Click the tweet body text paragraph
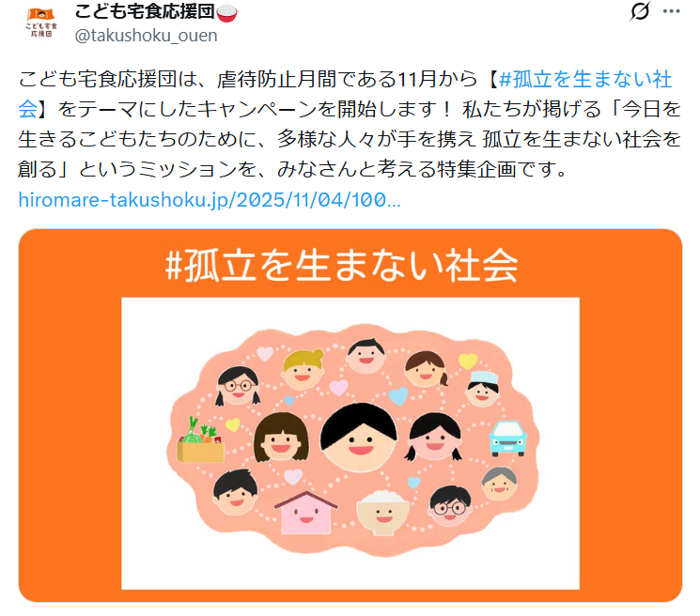The height and width of the screenshot is (616, 700). [350, 124]
